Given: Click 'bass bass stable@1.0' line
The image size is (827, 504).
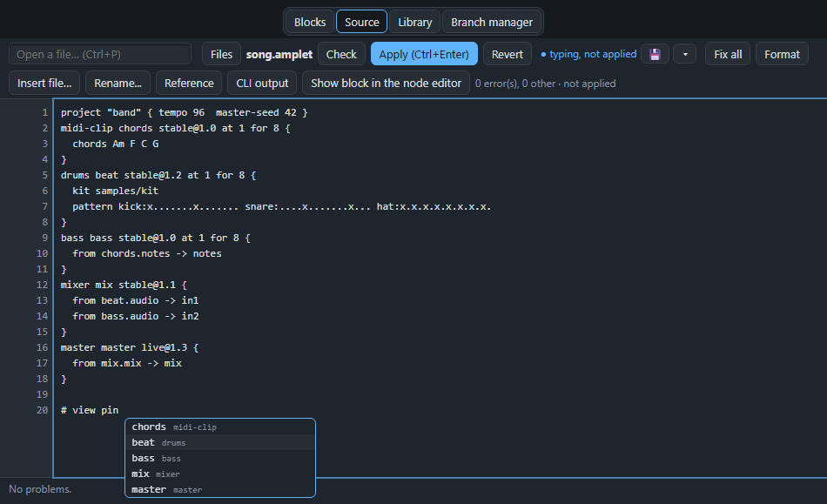Looking at the screenshot, I should [x=156, y=238].
